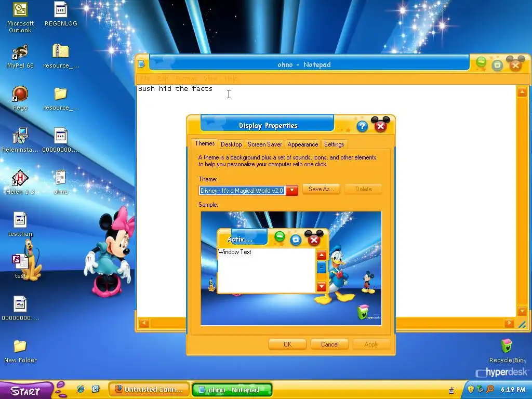The height and width of the screenshot is (399, 532).
Task: Switch to Untrusted Conn... taskbar window
Action: 149,390
